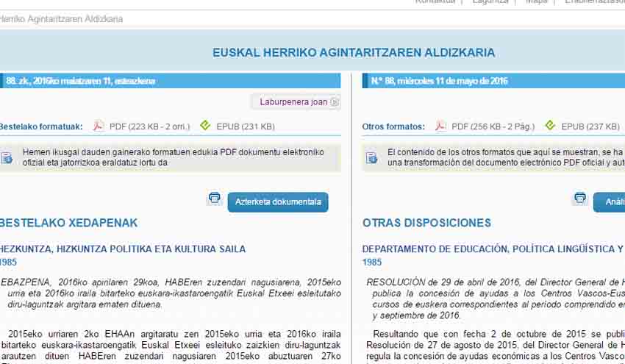
Task: Click number 1985 in Basque column
Action: point(8,263)
